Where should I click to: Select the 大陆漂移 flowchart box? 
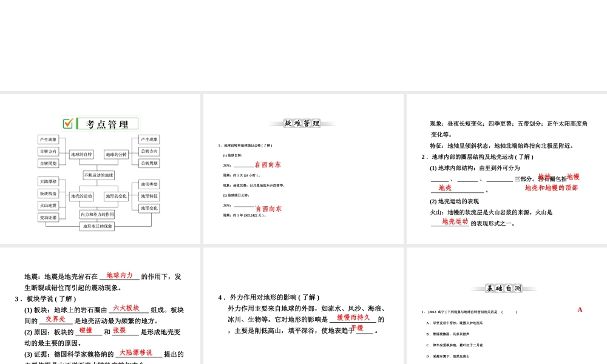coord(49,181)
